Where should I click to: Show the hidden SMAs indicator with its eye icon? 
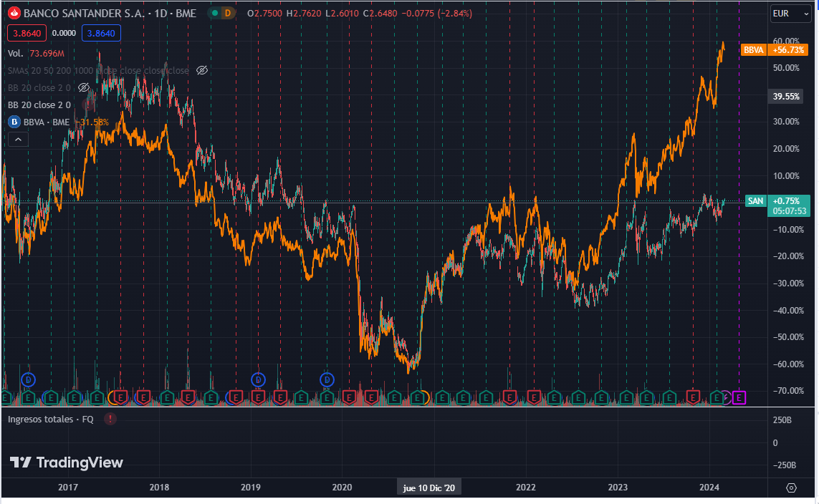201,70
